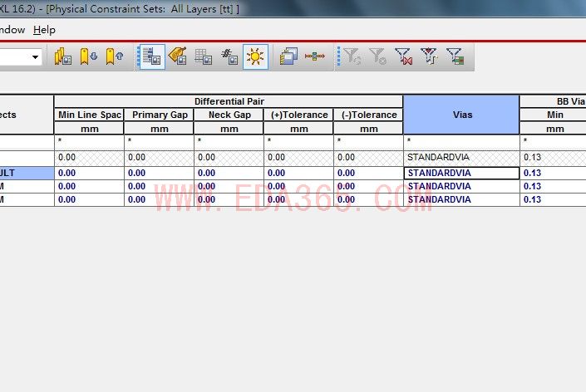Open the Help menu
Screen dimensions: 586x392
44,29
